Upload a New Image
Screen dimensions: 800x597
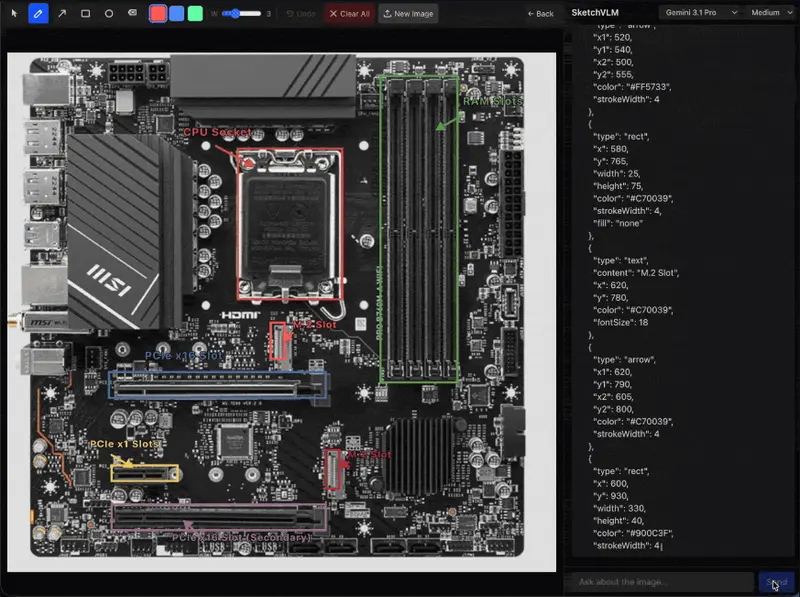(x=408, y=14)
